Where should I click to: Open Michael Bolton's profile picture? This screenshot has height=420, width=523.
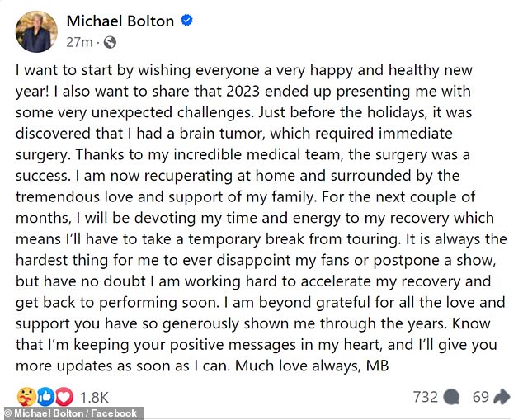point(36,31)
